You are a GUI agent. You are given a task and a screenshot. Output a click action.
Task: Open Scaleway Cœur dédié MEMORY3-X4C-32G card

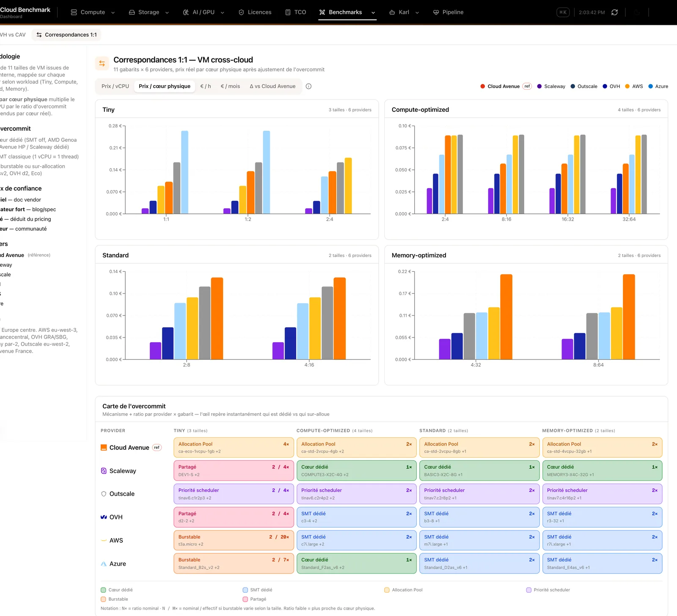point(602,471)
